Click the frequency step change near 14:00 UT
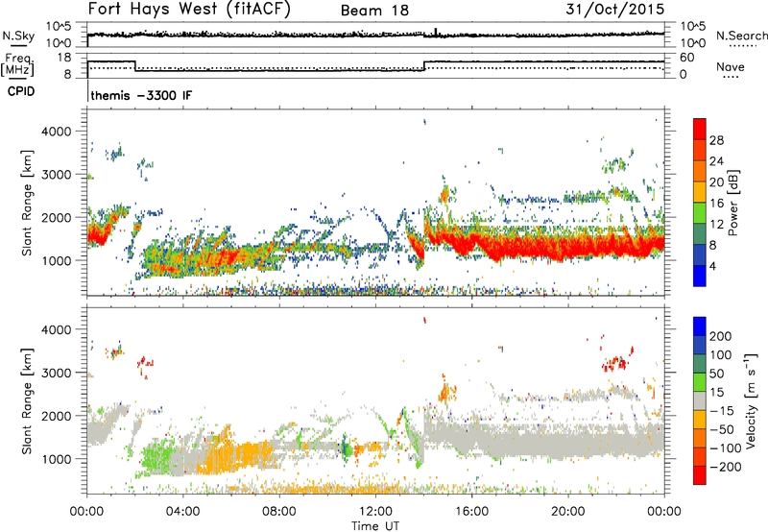This screenshot has width=768, height=532. point(424,65)
